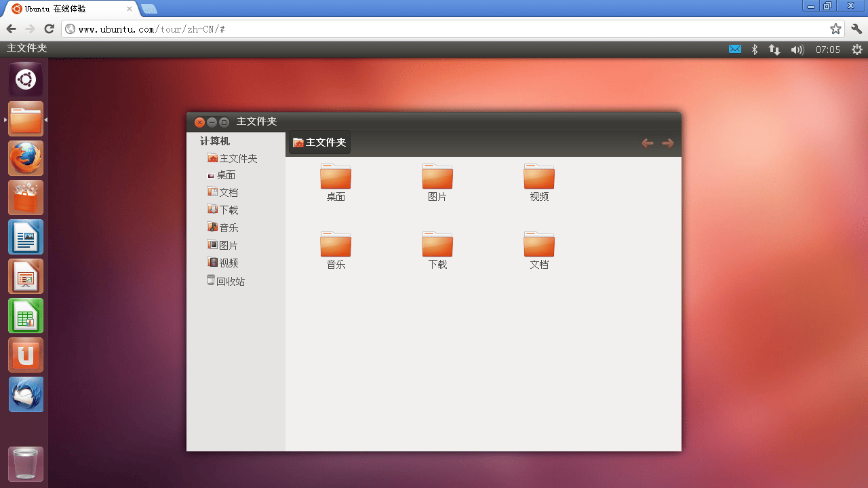Open Ubuntu Software Center in launcher

[26, 198]
